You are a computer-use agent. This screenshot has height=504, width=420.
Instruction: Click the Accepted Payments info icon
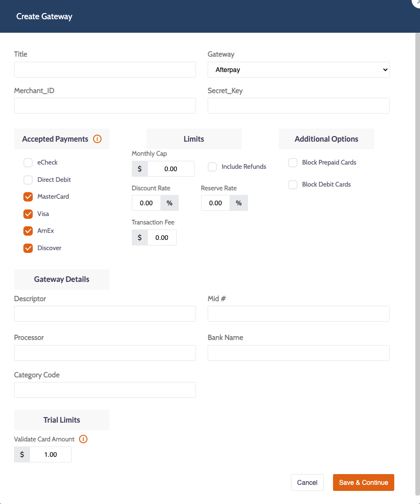(x=97, y=139)
